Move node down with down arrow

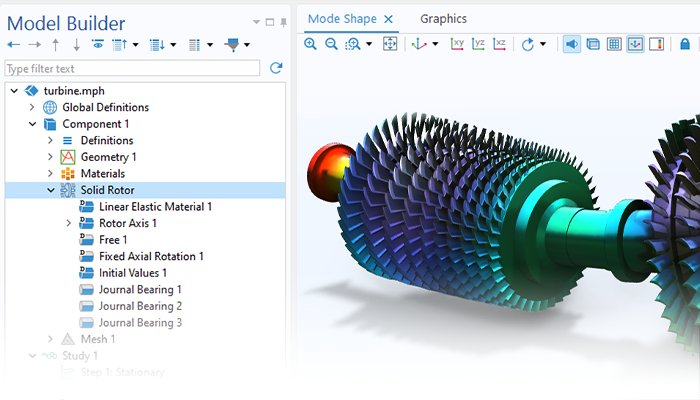click(x=76, y=45)
